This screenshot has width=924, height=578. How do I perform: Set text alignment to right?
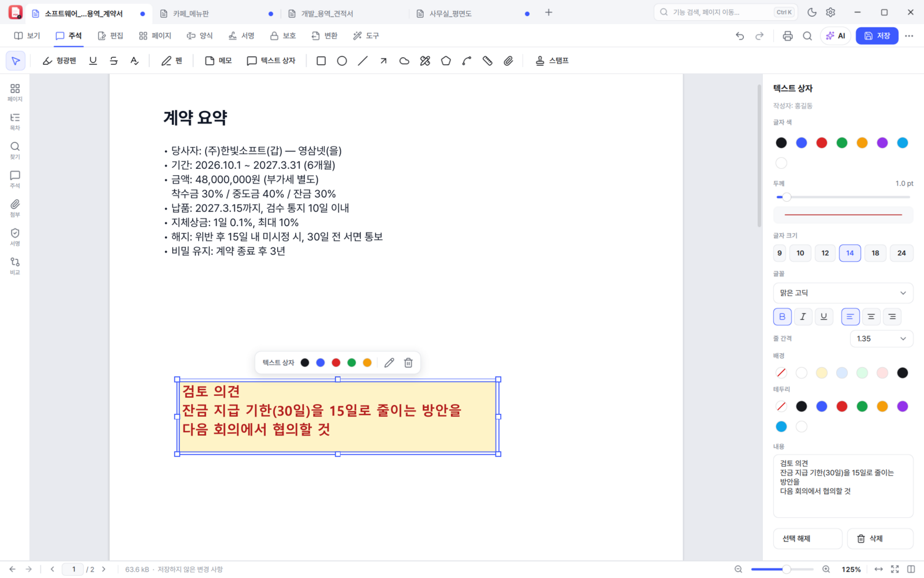pos(892,317)
